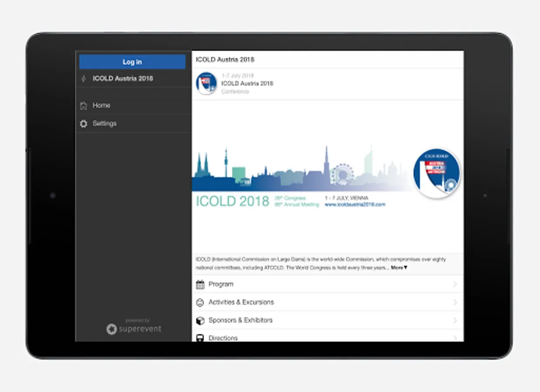Expand description with the More arrow
Screen dimensions: 540x392
point(399,268)
